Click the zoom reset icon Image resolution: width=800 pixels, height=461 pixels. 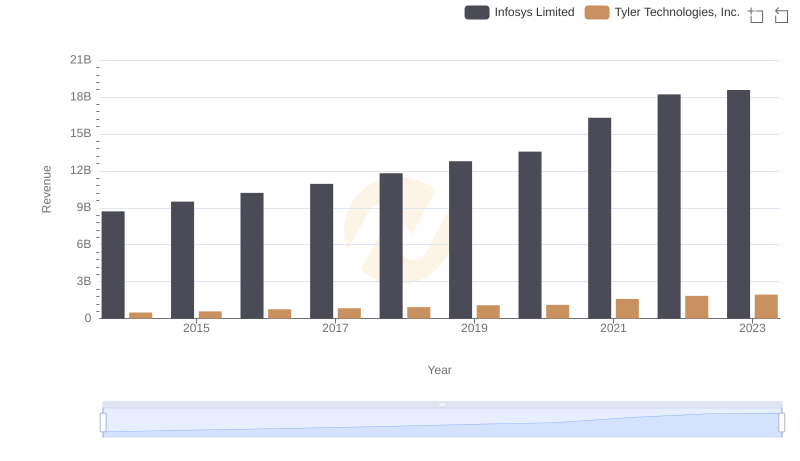click(x=781, y=15)
